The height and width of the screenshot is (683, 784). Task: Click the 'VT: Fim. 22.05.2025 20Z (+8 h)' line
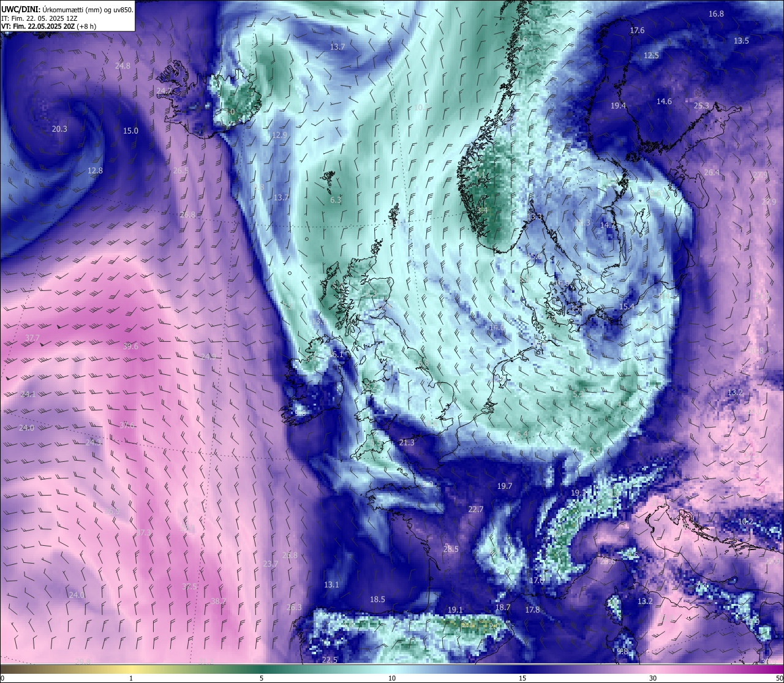(x=48, y=26)
